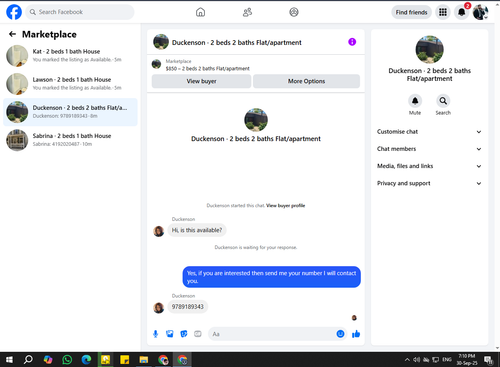
Task: Click the blue sent reply message bubble
Action: pos(271,277)
